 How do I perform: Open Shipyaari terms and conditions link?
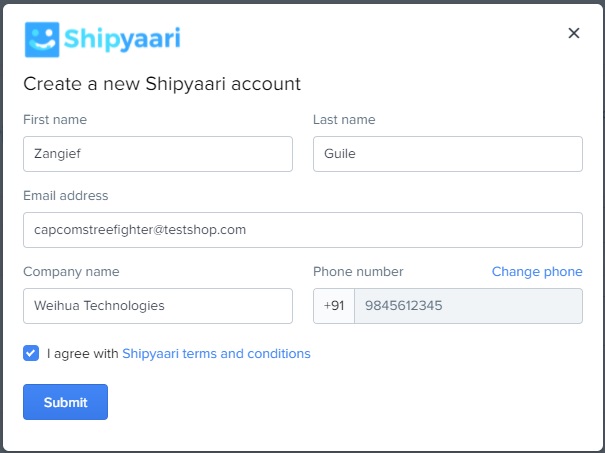216,353
